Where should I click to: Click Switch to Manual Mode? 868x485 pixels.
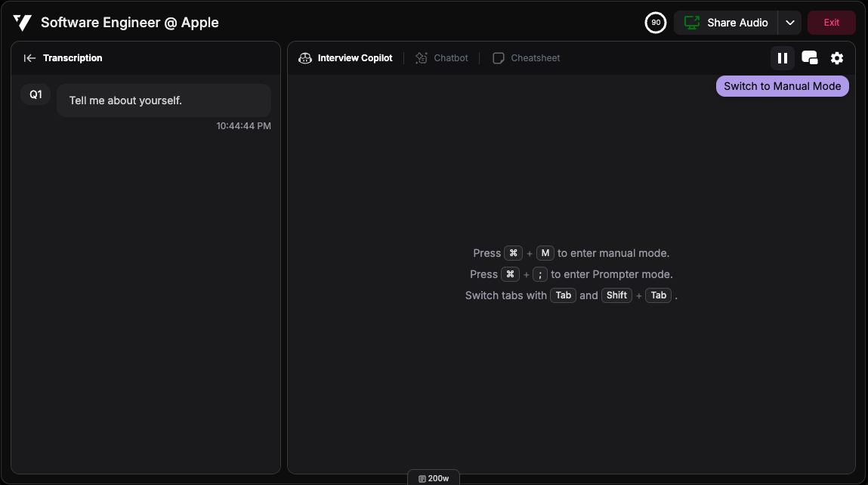pyautogui.click(x=782, y=86)
